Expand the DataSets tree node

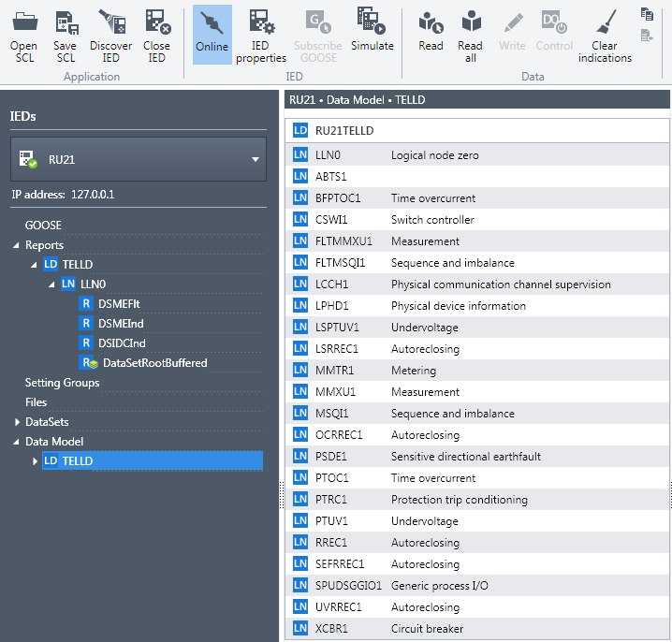16,422
